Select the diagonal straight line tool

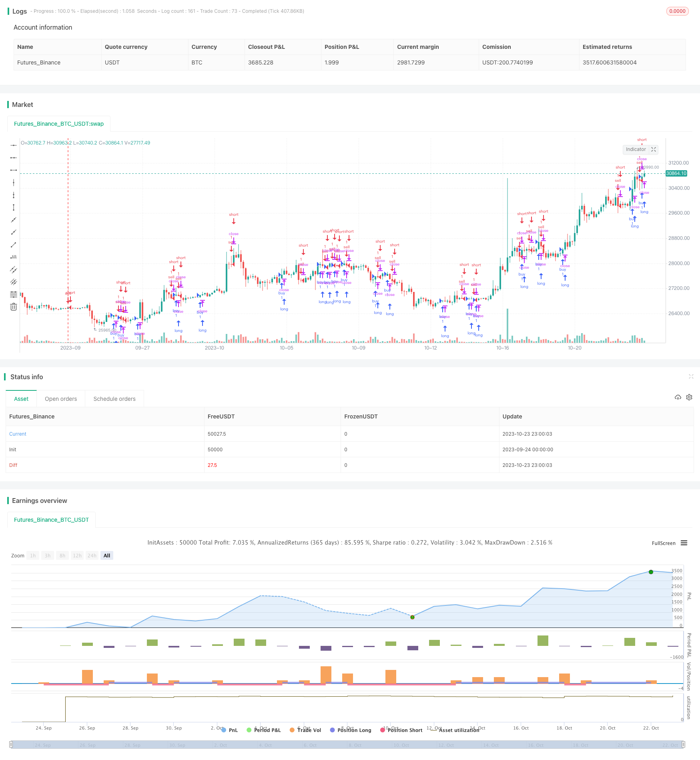[x=14, y=220]
